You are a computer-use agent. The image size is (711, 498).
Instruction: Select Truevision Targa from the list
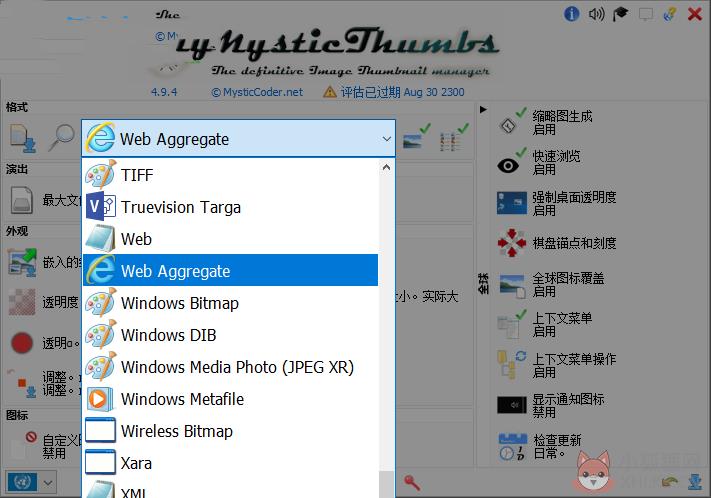point(231,207)
